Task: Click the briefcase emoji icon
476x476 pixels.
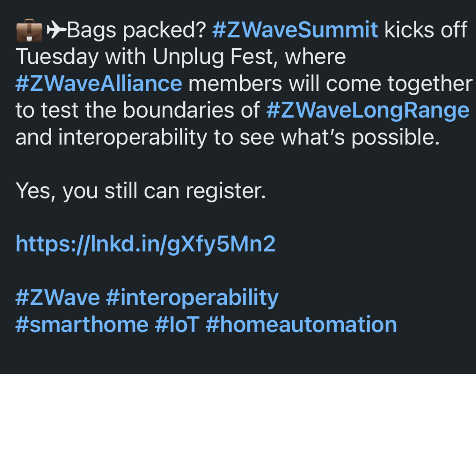Action: pyautogui.click(x=29, y=31)
